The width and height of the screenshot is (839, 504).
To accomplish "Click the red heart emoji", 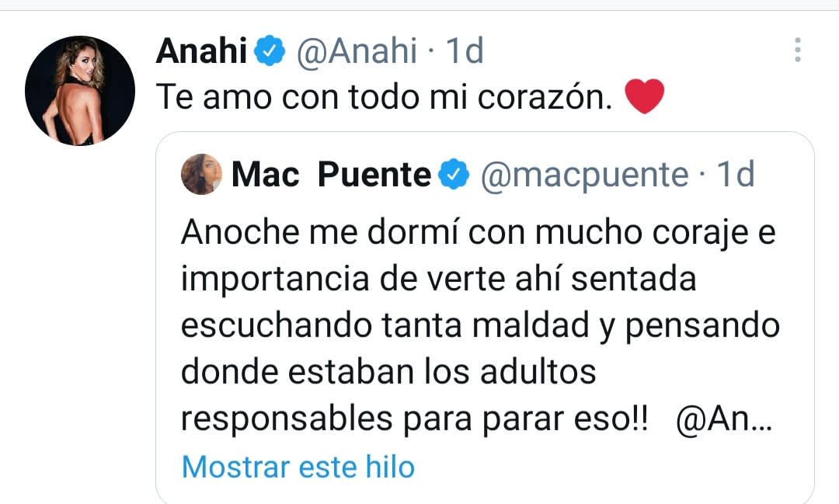I will pyautogui.click(x=644, y=99).
